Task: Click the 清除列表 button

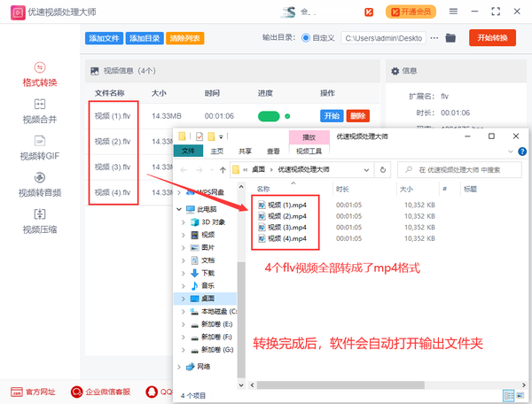Action: [185, 38]
